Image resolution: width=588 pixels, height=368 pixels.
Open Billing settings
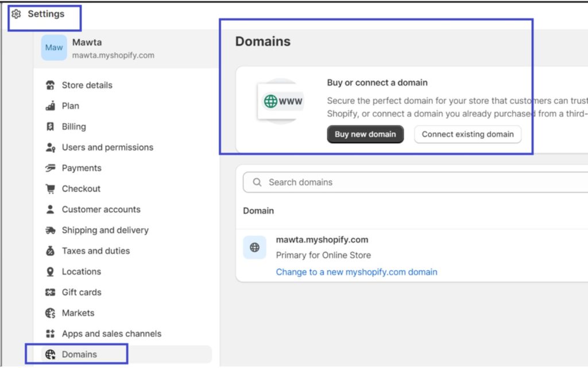tap(74, 126)
